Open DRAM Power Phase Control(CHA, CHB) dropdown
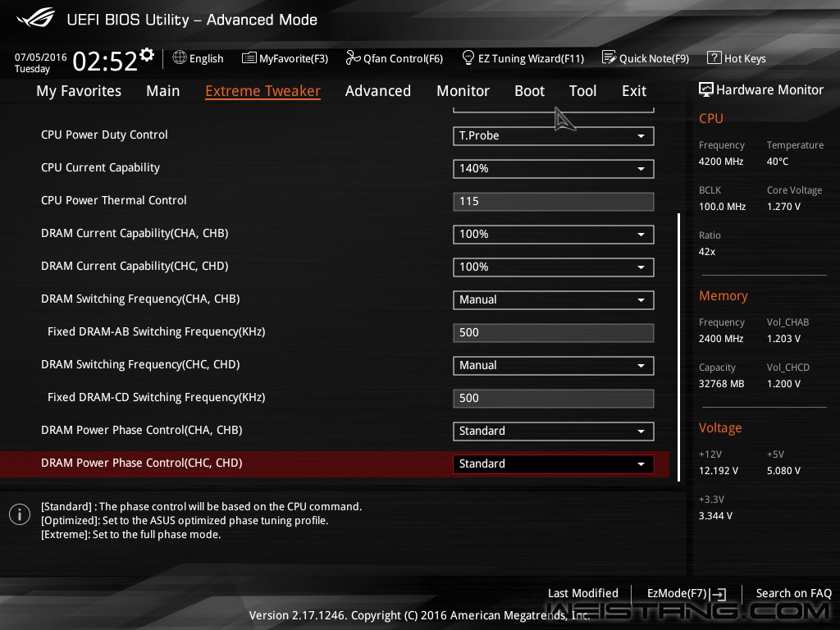840x630 pixels. pyautogui.click(x=554, y=431)
